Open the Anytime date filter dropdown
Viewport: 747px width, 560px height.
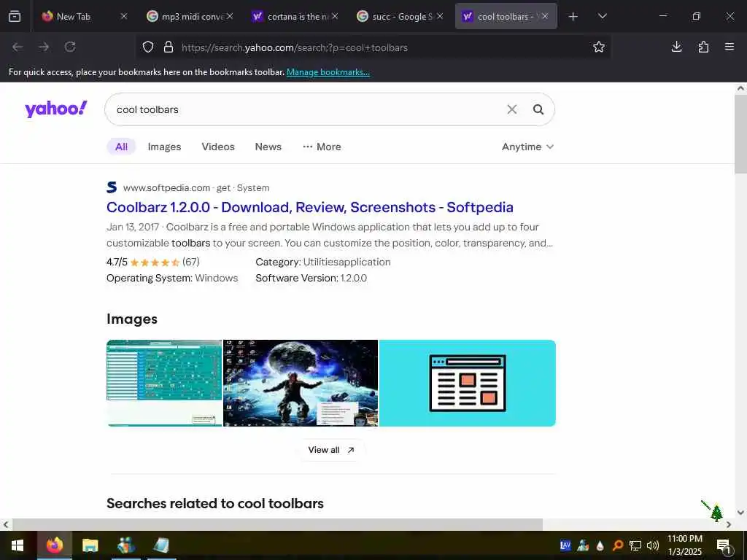click(527, 147)
